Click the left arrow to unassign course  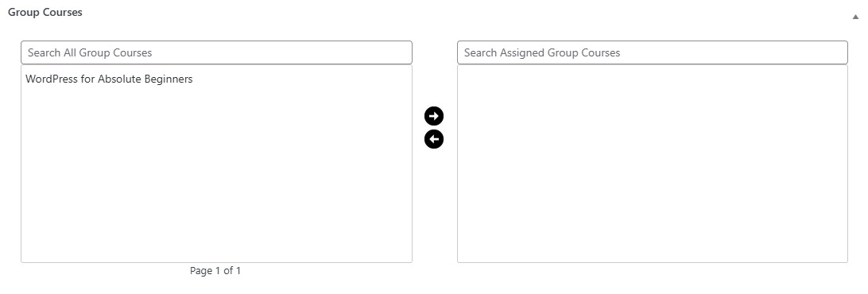pyautogui.click(x=434, y=139)
